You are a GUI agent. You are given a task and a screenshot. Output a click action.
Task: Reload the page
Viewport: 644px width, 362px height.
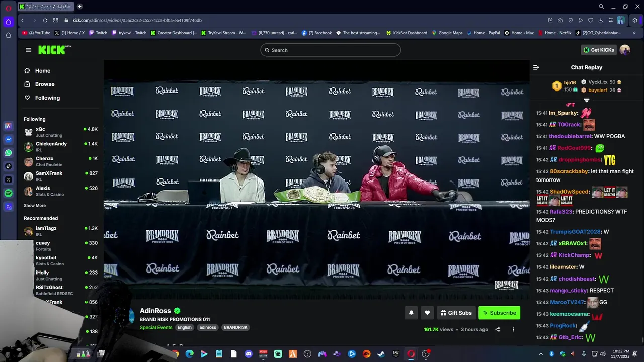tap(45, 20)
